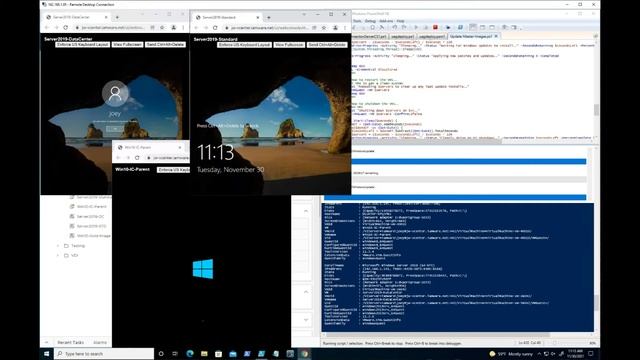Click the Windows taskbar search box
The width and height of the screenshot is (640, 360).
(x=104, y=353)
